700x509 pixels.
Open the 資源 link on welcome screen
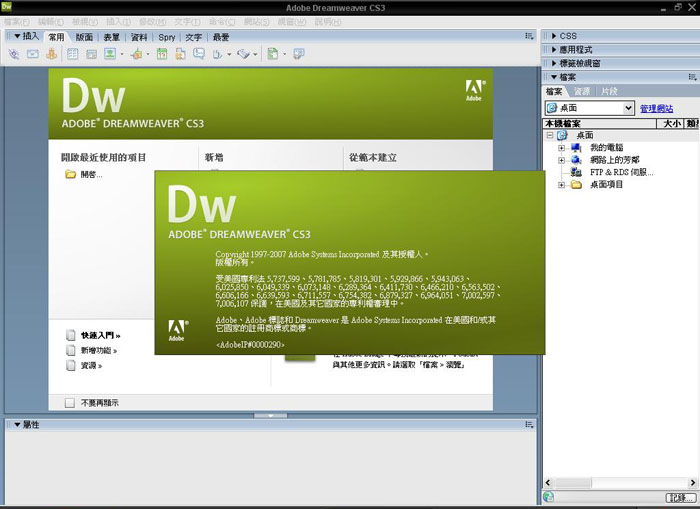91,366
